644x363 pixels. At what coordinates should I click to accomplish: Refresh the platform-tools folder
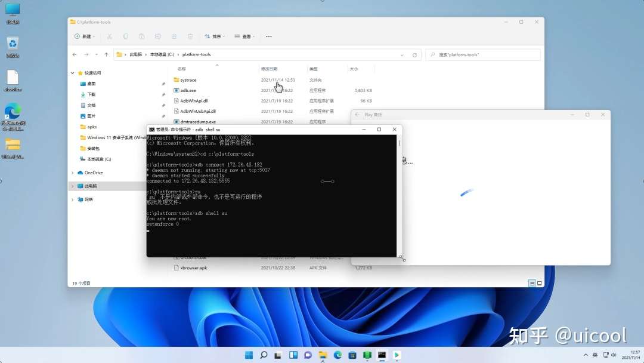pyautogui.click(x=414, y=55)
